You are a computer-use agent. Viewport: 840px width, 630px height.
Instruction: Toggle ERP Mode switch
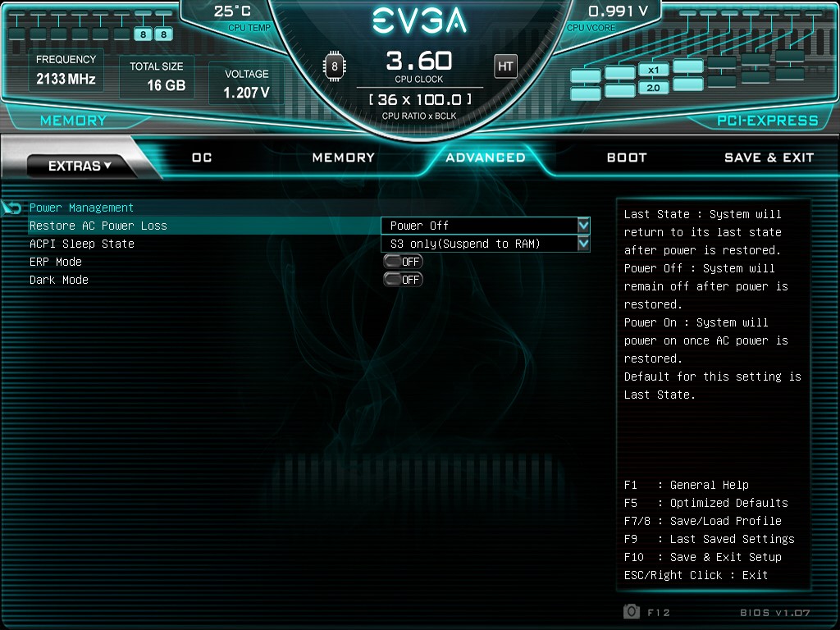pyautogui.click(x=404, y=262)
